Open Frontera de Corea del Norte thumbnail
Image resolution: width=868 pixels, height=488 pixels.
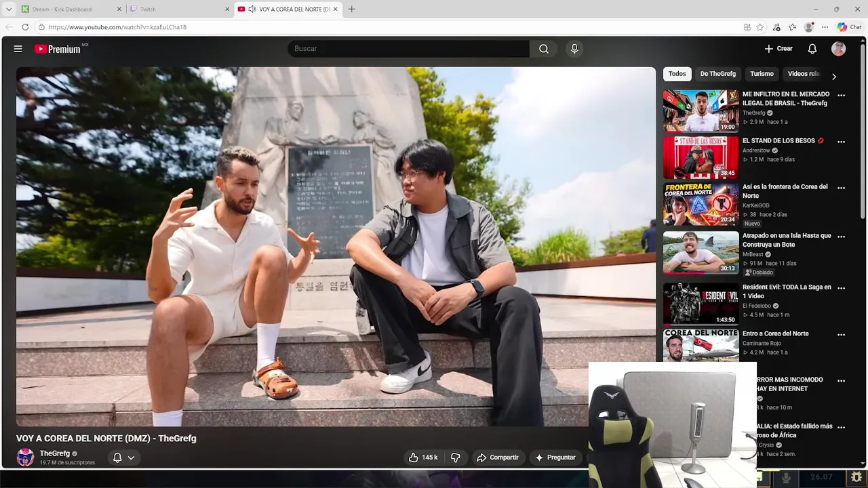pos(701,203)
